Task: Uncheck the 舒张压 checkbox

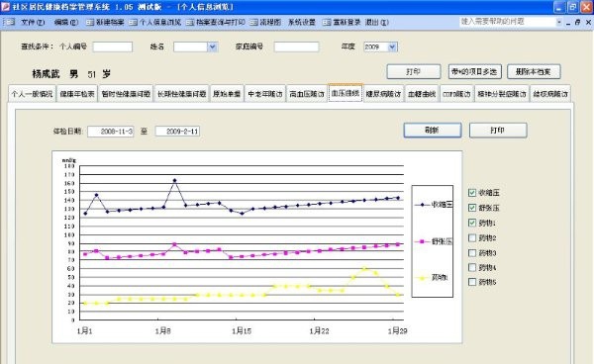Action: [472, 208]
